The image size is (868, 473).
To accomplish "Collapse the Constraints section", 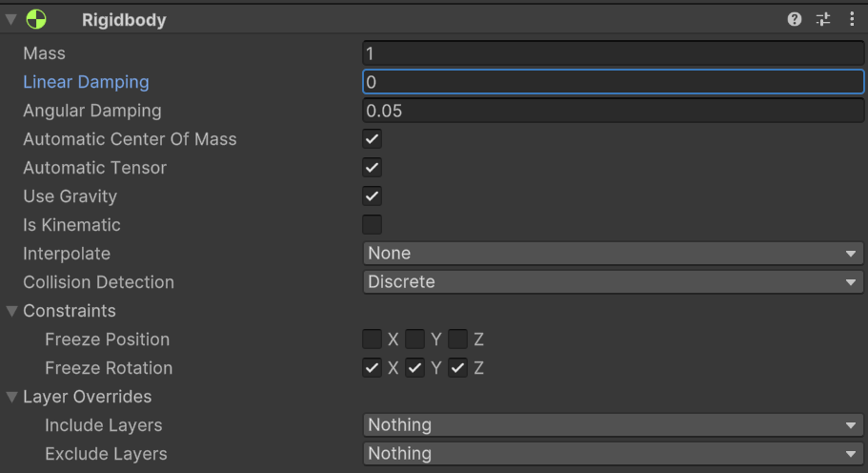I will (x=11, y=311).
